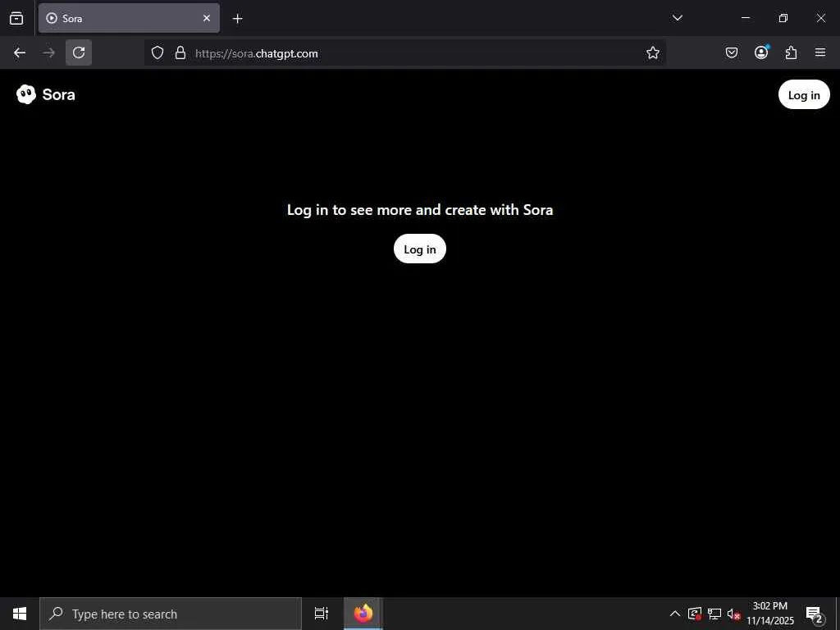The height and width of the screenshot is (630, 840).
Task: Open the taskbar clock and date
Action: pos(770,614)
